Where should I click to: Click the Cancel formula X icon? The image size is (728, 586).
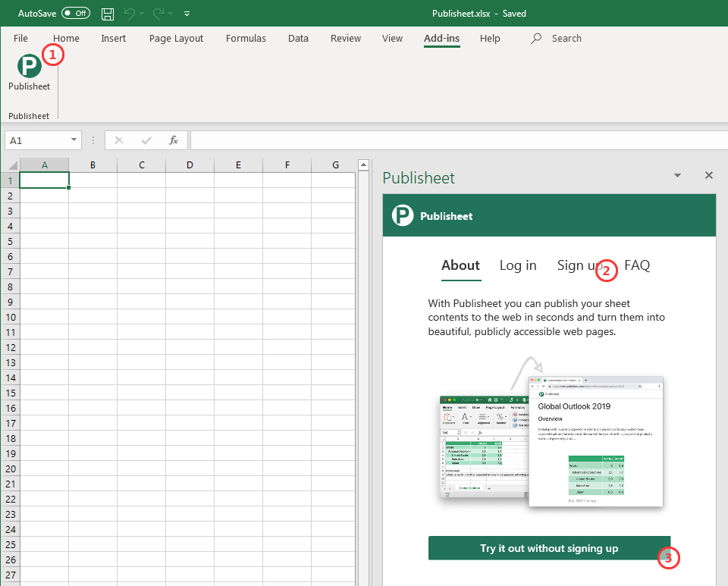119,140
